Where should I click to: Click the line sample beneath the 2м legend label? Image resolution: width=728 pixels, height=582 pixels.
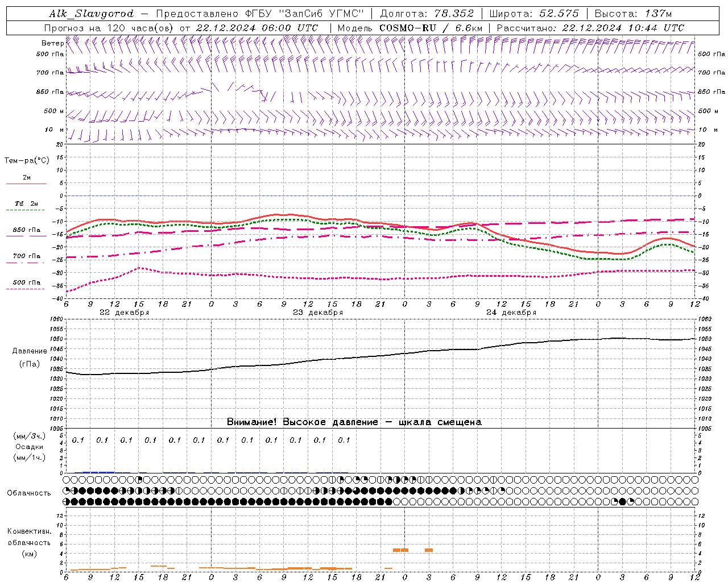coord(26,184)
